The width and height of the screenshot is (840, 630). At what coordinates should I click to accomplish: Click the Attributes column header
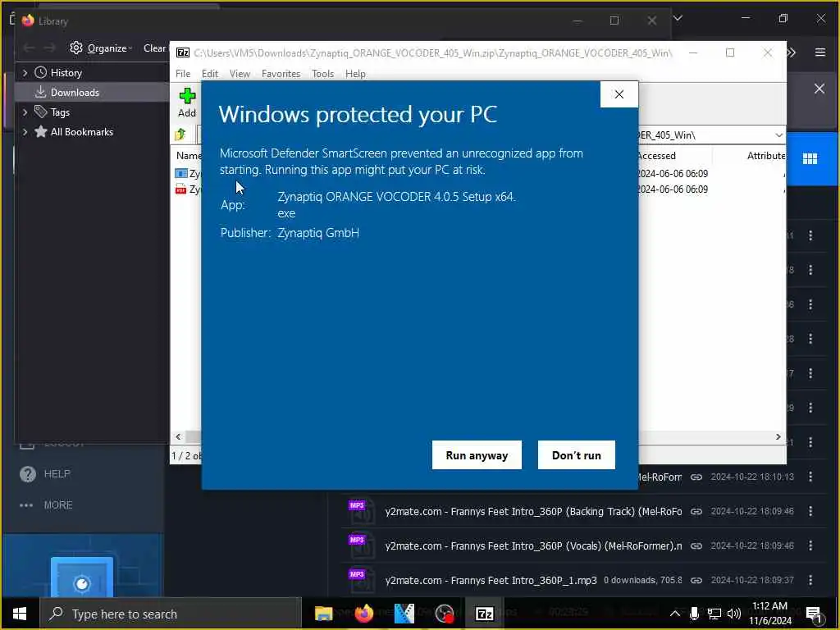tap(766, 155)
